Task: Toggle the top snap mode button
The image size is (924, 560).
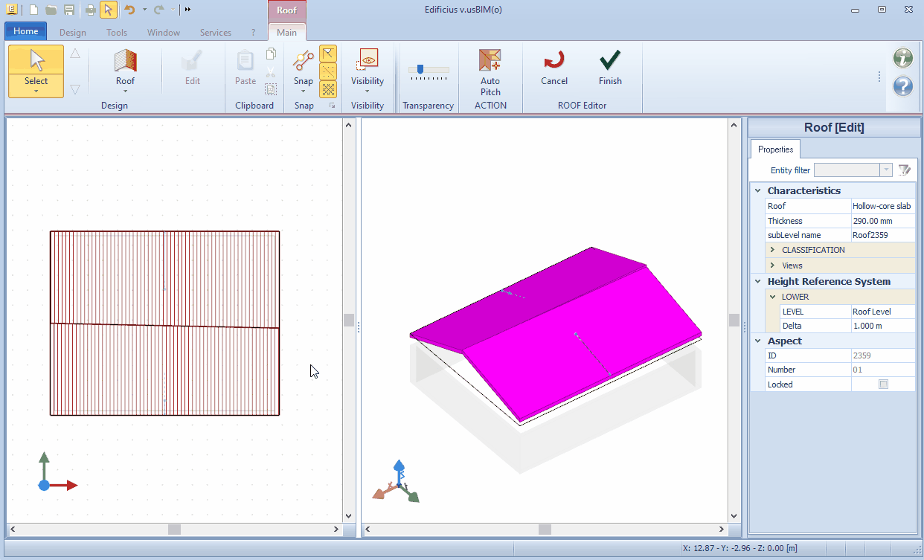Action: (328, 54)
